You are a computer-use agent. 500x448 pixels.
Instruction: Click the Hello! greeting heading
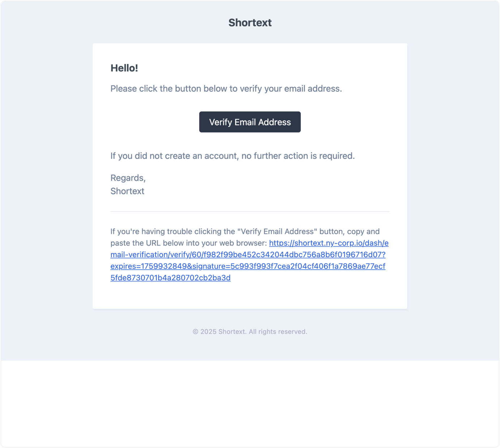(x=124, y=68)
